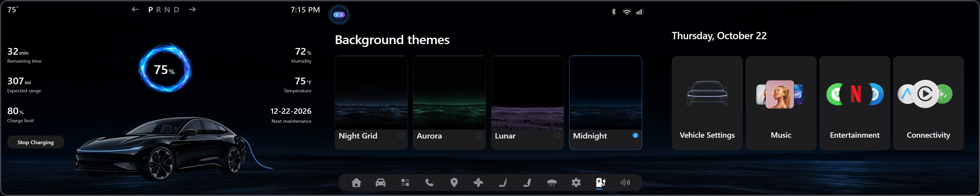The height and width of the screenshot is (196, 980).
Task: Open the heated seat icon
Action: [527, 183]
